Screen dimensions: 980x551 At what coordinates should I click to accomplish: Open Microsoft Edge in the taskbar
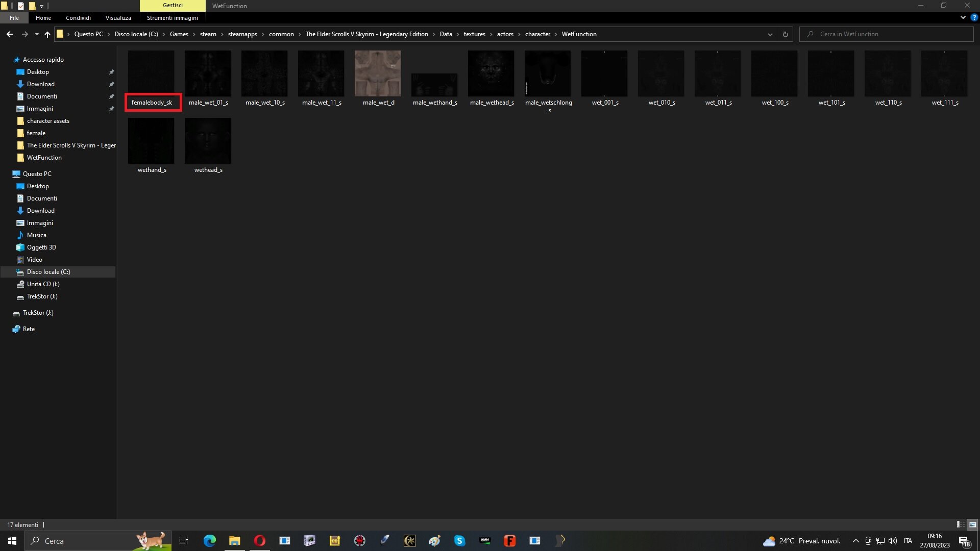(209, 540)
